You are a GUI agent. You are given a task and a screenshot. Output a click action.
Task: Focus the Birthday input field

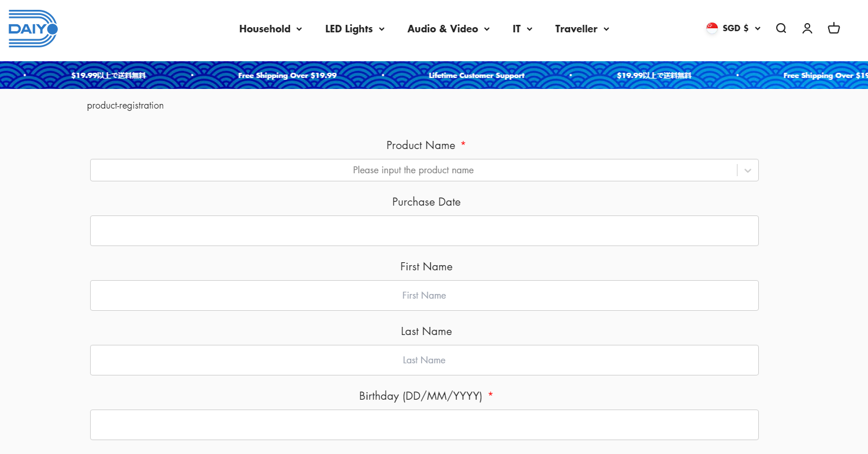pyautogui.click(x=424, y=425)
